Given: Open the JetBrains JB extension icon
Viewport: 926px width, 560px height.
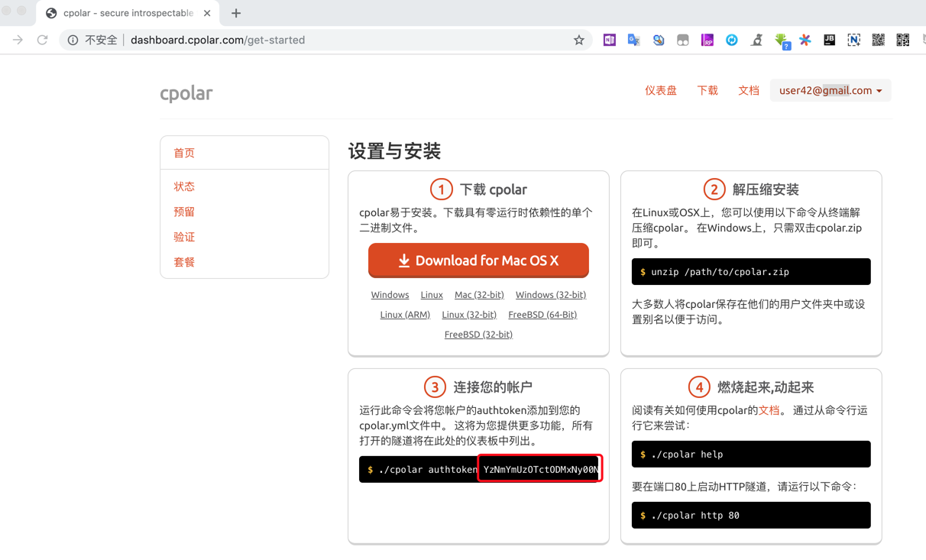Looking at the screenshot, I should [830, 40].
